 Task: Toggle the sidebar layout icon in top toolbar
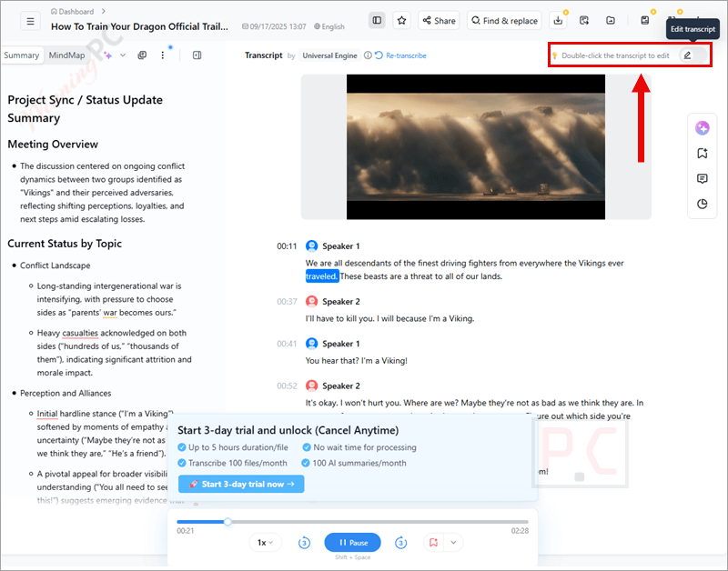point(377,20)
